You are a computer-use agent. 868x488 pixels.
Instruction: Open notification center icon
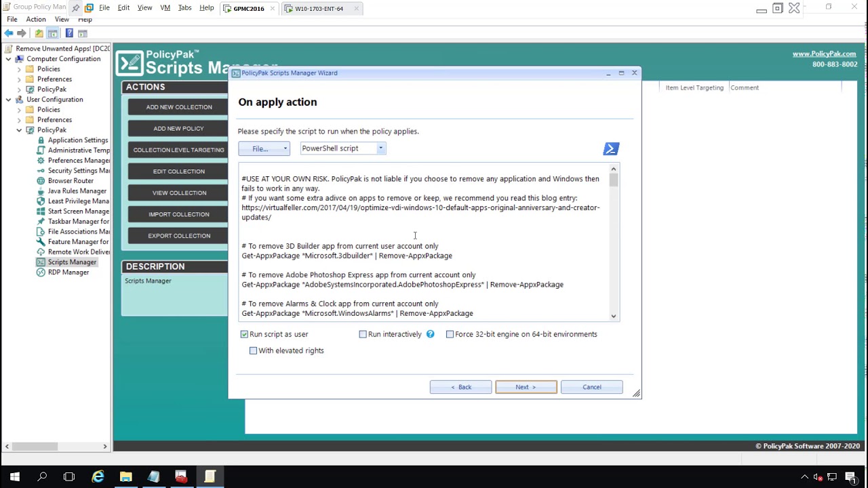(850, 477)
